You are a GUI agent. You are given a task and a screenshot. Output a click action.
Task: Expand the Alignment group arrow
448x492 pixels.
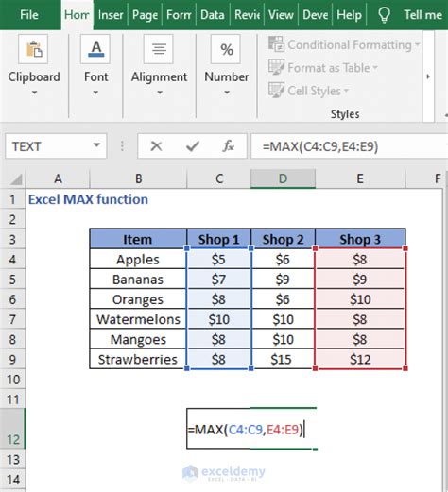click(x=160, y=93)
